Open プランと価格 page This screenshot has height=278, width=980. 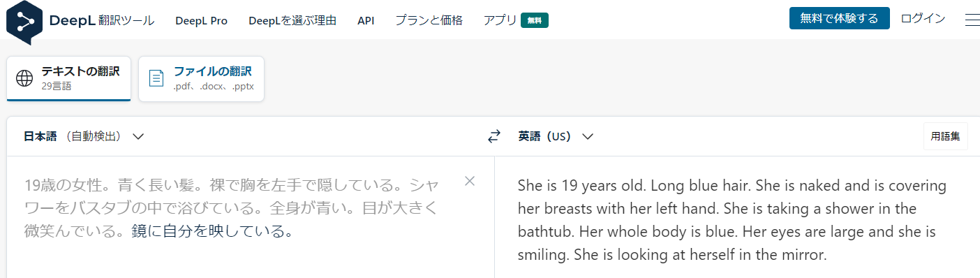[x=429, y=21]
